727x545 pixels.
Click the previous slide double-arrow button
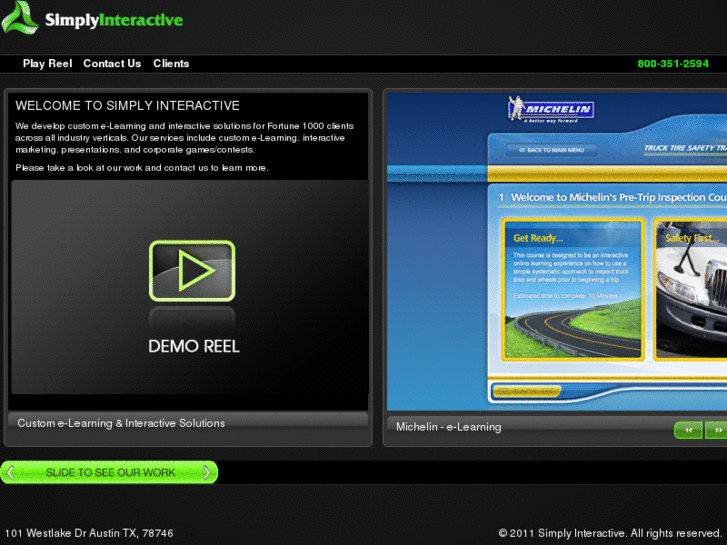pos(688,430)
